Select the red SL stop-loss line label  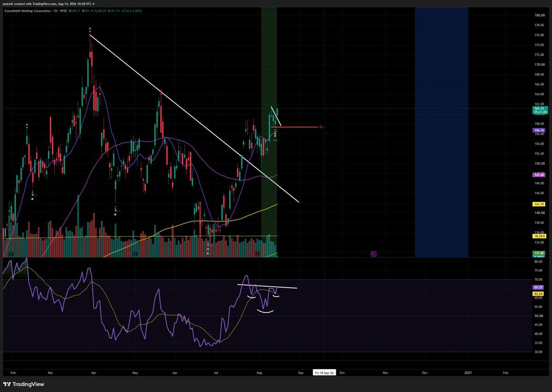coord(322,127)
